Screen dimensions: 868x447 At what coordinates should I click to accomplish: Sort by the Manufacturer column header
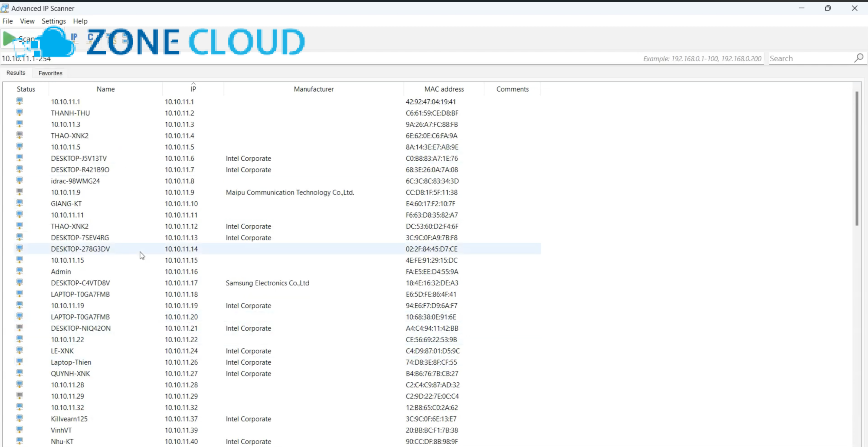click(314, 89)
